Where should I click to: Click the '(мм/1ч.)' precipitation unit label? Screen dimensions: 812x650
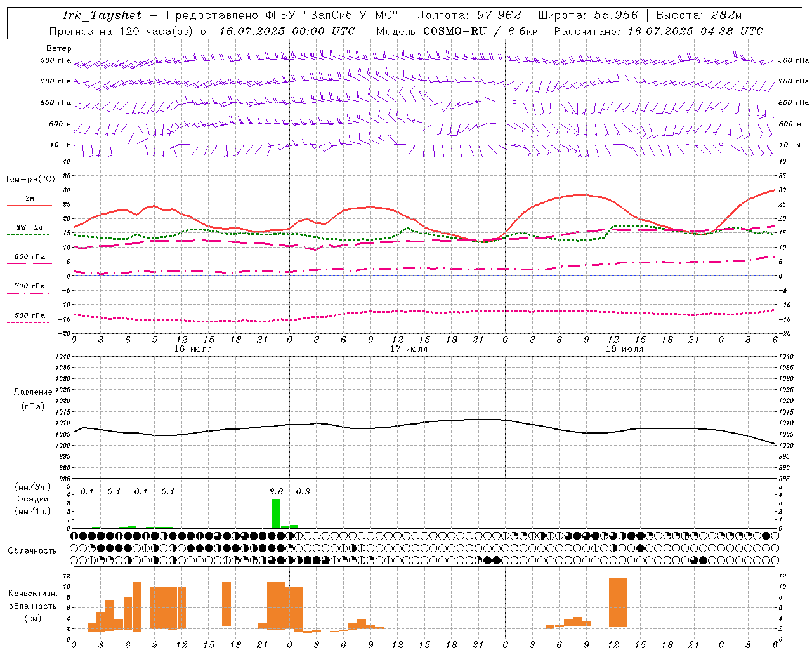click(x=33, y=511)
